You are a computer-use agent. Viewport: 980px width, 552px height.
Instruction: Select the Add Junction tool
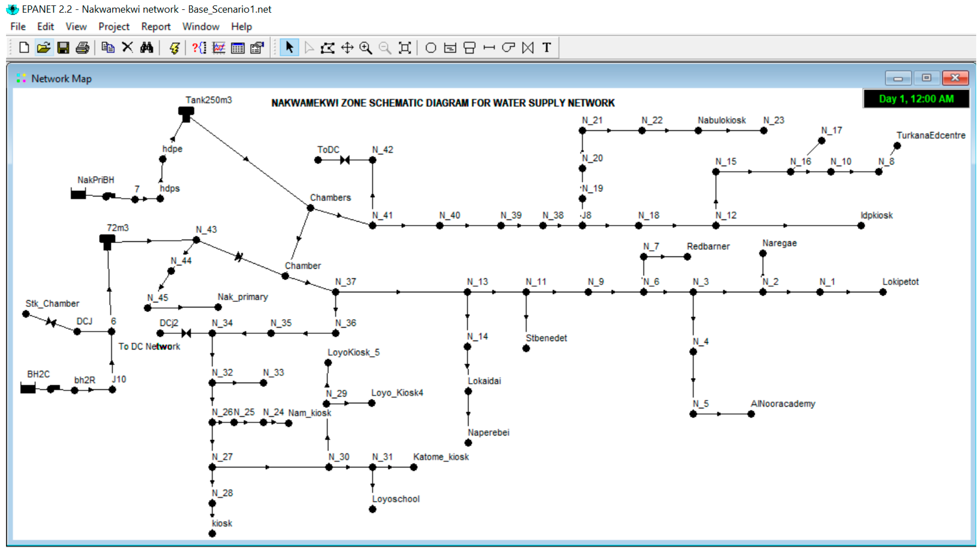pyautogui.click(x=431, y=48)
